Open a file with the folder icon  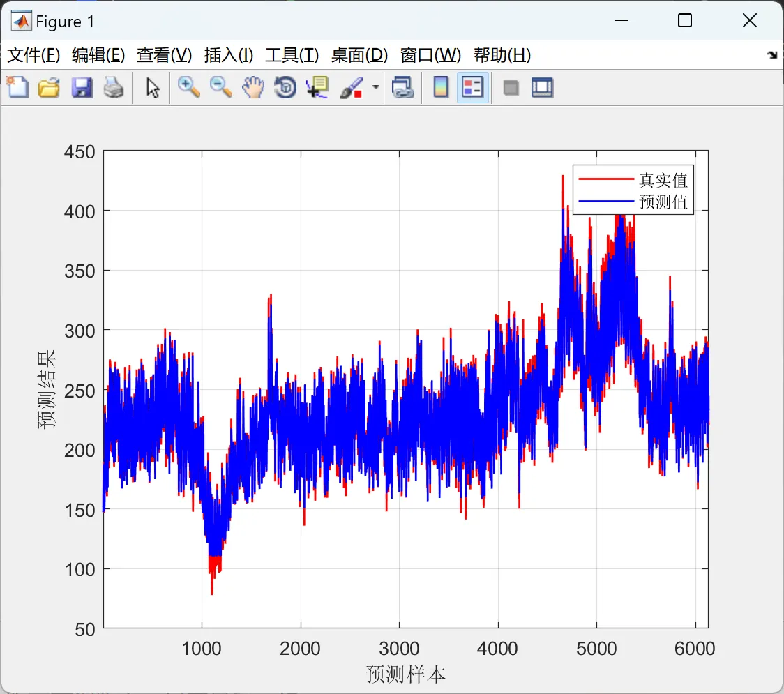[x=49, y=87]
